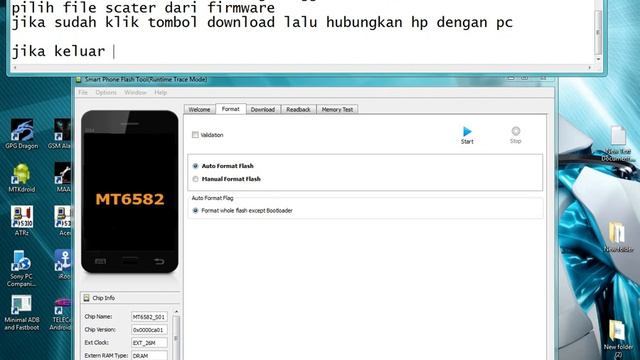Enable the Validation checkbox
The height and width of the screenshot is (360, 640).
(x=195, y=135)
